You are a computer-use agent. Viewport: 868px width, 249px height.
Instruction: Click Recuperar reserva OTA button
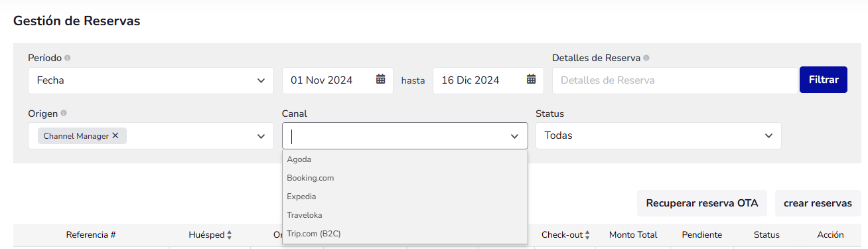702,203
